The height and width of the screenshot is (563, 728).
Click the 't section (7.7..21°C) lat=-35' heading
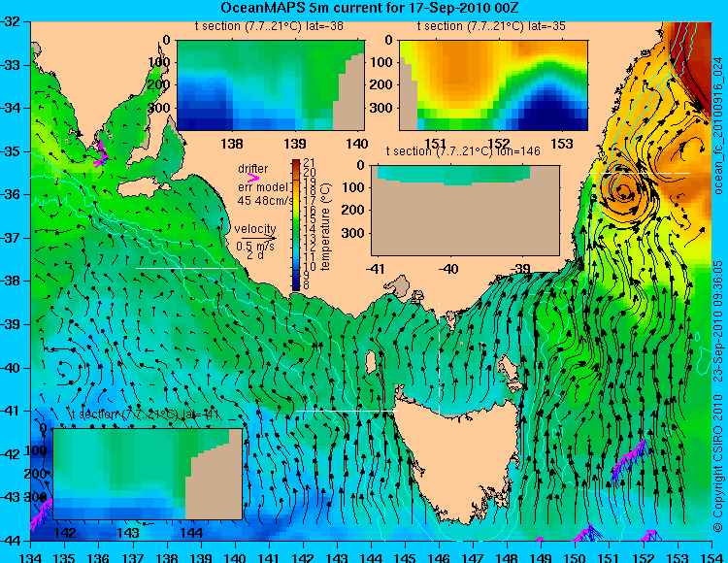[x=491, y=26]
